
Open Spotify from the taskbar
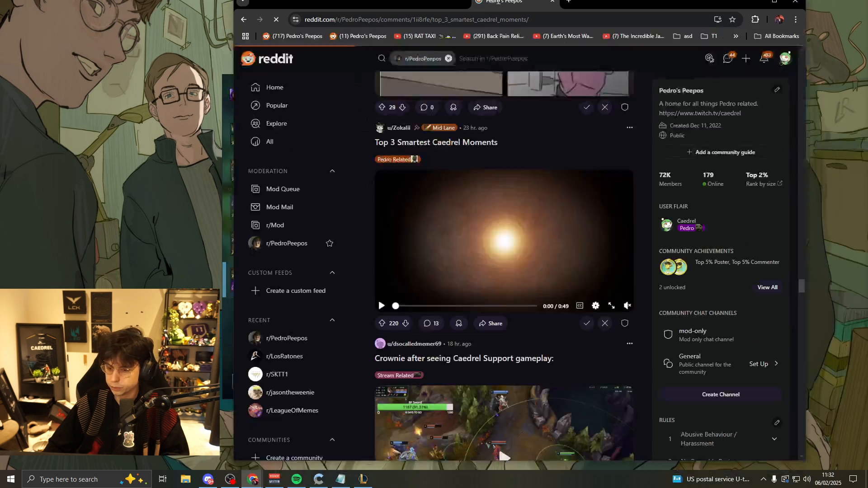pos(297,479)
